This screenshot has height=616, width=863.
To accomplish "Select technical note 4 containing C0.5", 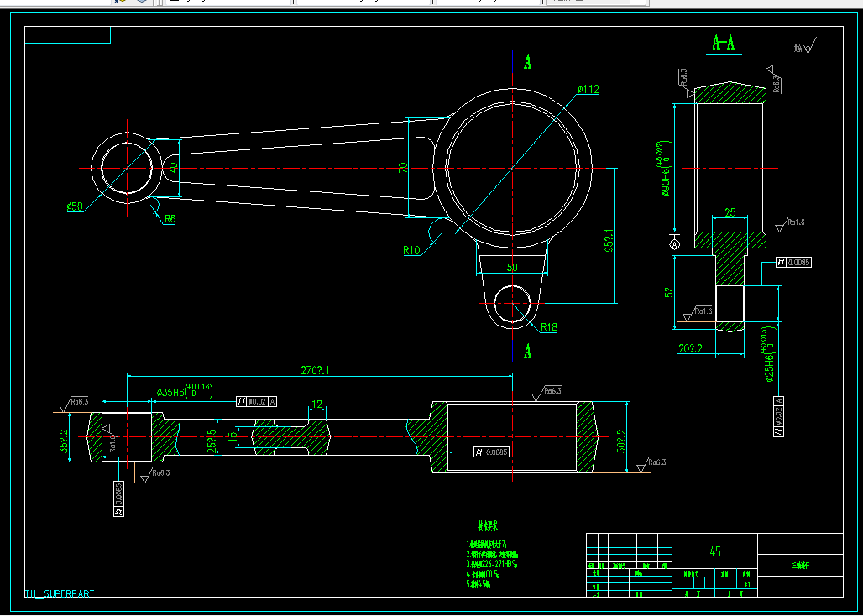I will click(x=484, y=574).
